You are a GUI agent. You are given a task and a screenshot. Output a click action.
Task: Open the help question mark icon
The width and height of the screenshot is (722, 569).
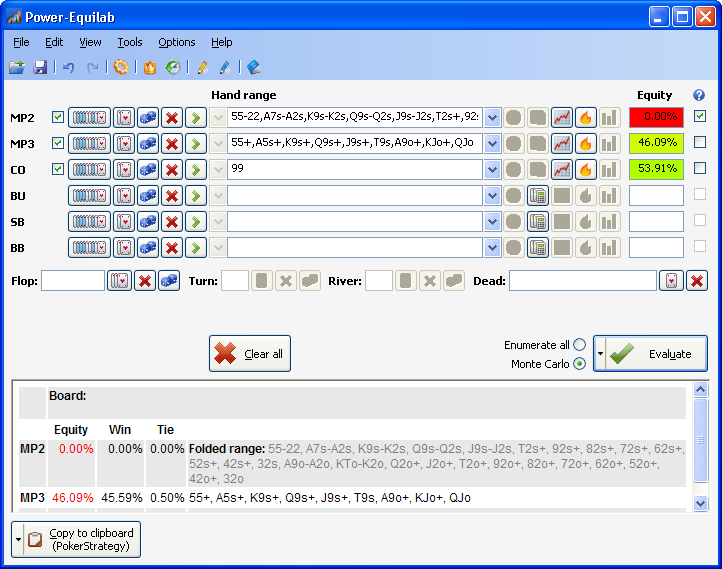[x=699, y=95]
